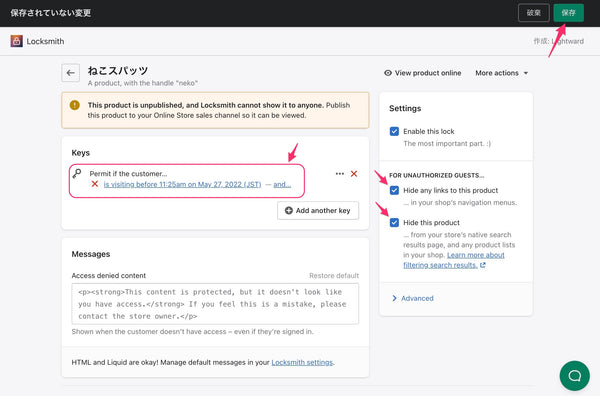Click the external link icon after filtering search results
600x396 pixels.
tap(483, 265)
